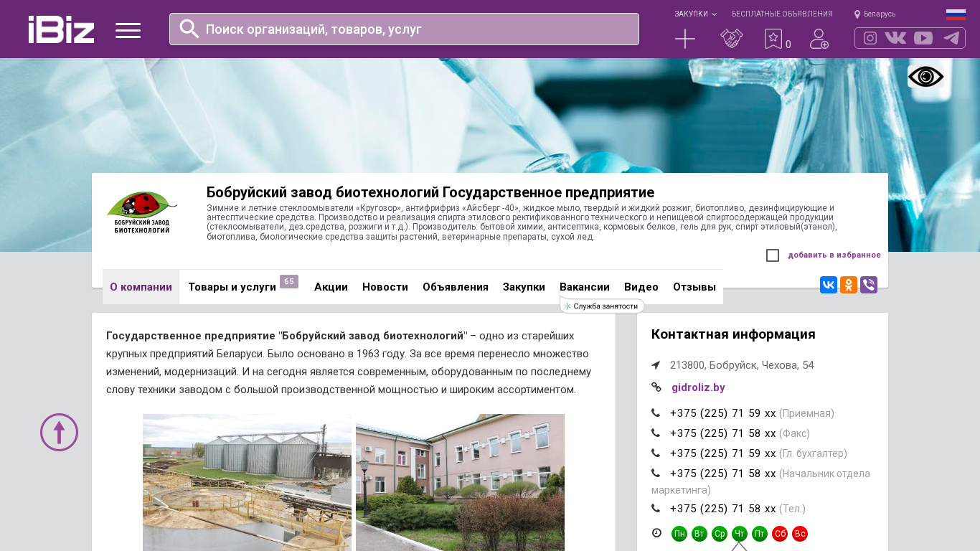Click the Служба занятости badge
The height and width of the screenshot is (551, 980).
tap(602, 306)
